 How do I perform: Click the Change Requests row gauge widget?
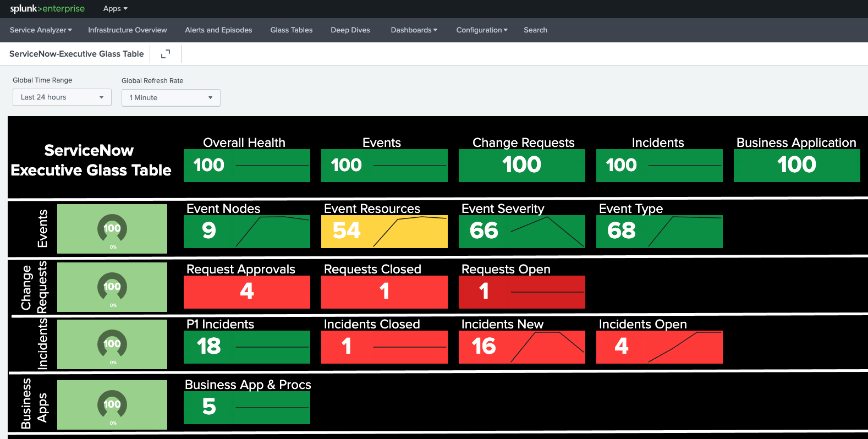point(112,287)
